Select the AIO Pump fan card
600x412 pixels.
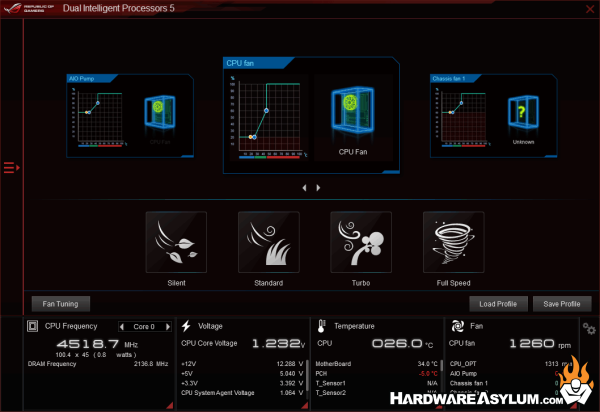pyautogui.click(x=130, y=116)
